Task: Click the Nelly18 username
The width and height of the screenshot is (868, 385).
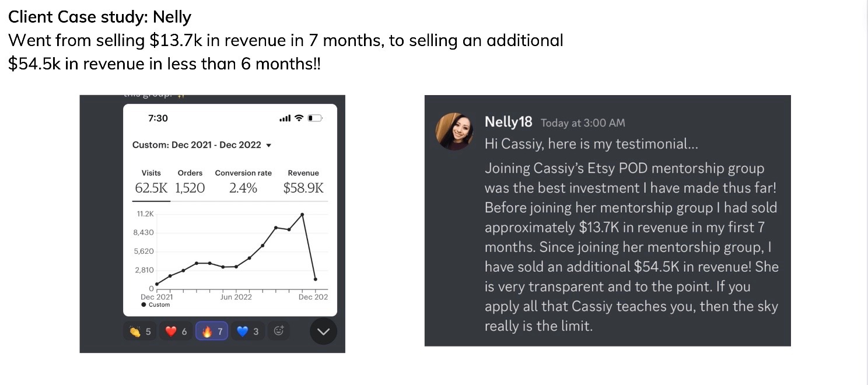Action: click(x=509, y=122)
